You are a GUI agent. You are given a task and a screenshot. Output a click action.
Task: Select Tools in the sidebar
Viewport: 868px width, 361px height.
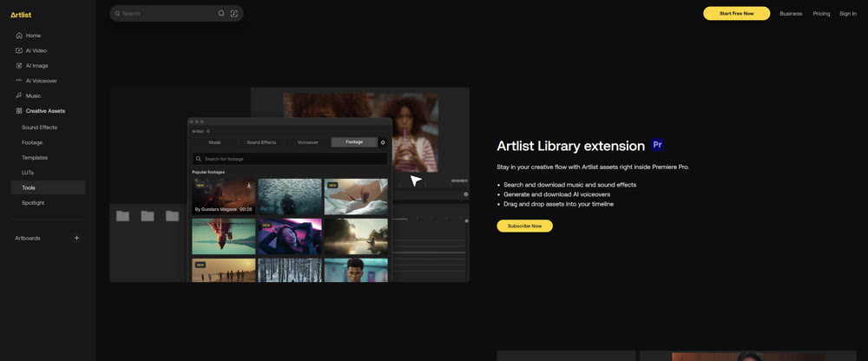48,187
